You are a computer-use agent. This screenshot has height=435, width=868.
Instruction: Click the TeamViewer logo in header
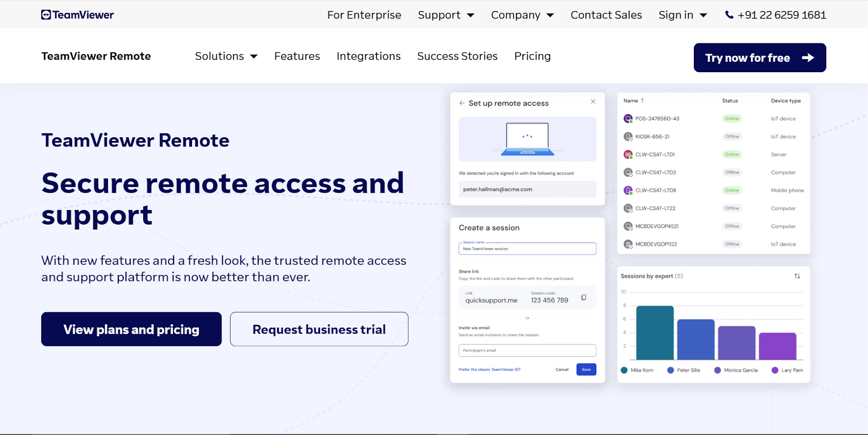[x=78, y=15]
